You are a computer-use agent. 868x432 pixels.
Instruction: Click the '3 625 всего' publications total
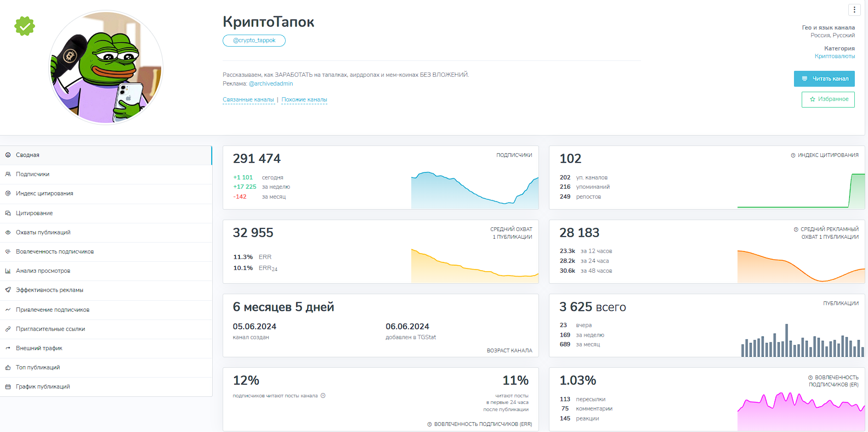pyautogui.click(x=593, y=307)
